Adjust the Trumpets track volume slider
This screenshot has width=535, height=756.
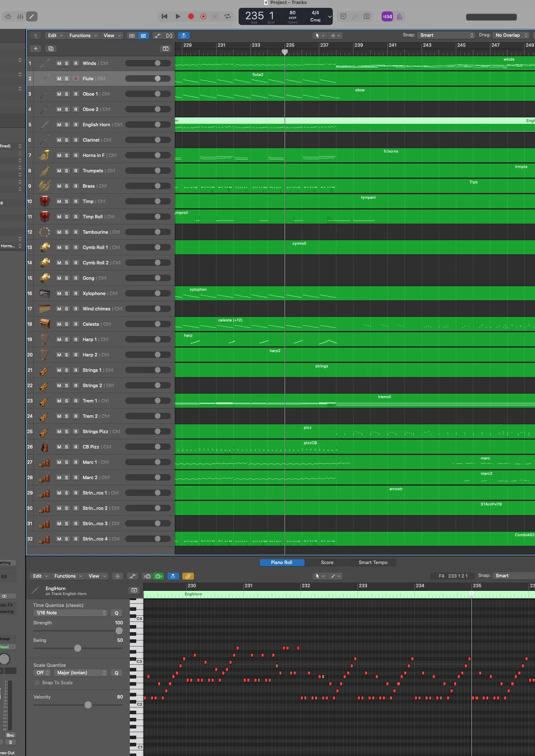(148, 171)
